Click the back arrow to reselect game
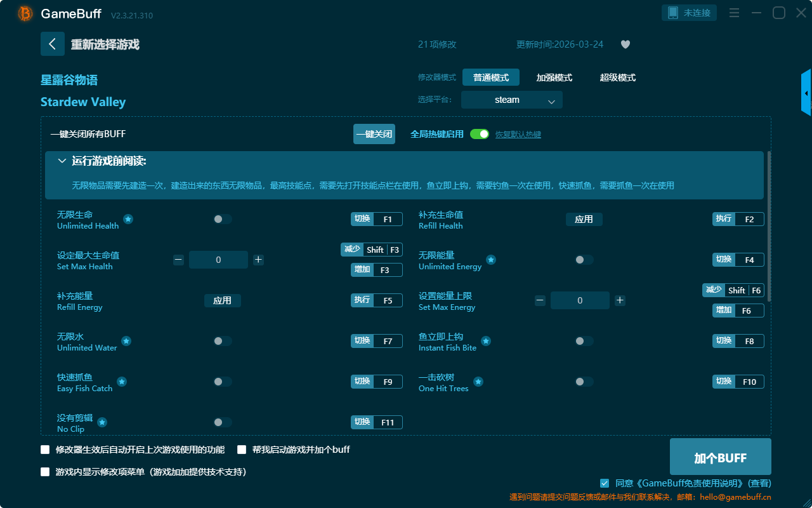Screen dimensions: 812x508 (53, 44)
